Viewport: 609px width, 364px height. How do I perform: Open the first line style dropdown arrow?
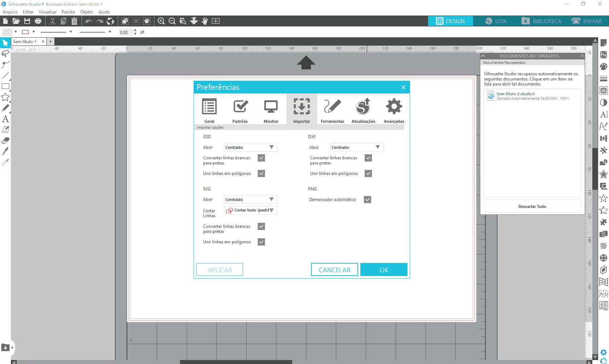coord(71,32)
